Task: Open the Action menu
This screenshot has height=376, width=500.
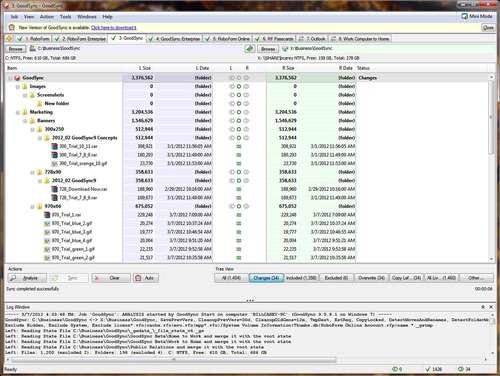Action: point(47,17)
